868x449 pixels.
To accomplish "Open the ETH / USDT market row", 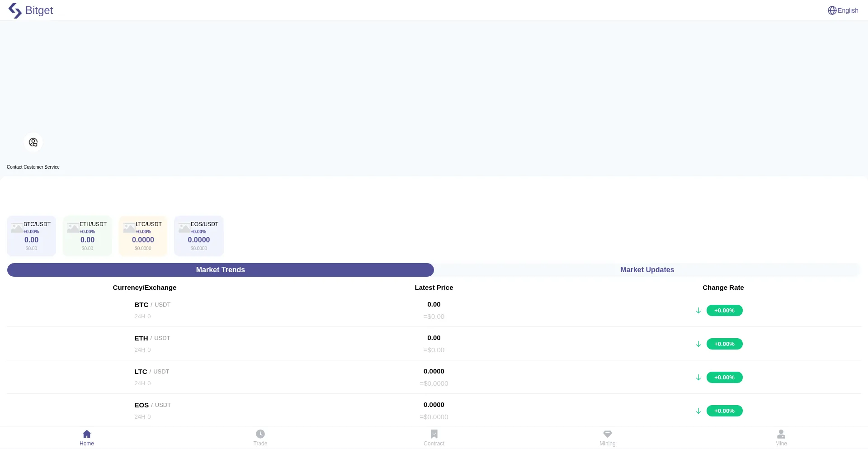I will click(152, 344).
